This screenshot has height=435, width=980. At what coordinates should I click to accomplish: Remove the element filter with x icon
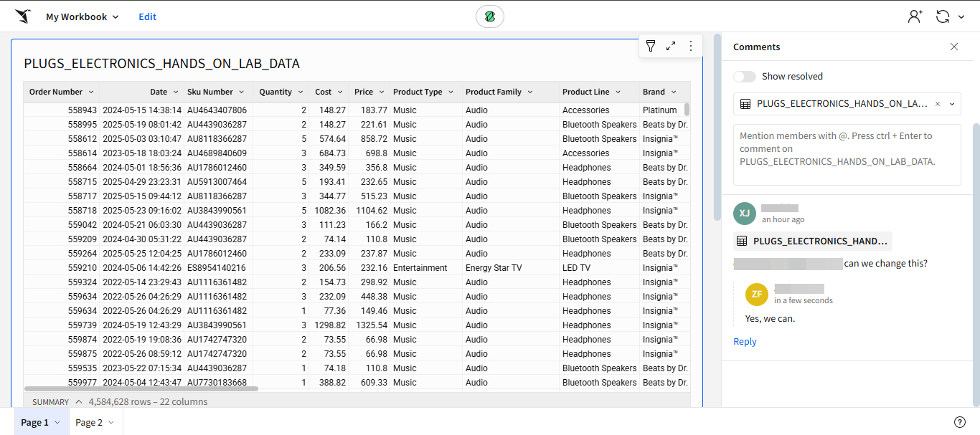click(x=937, y=104)
